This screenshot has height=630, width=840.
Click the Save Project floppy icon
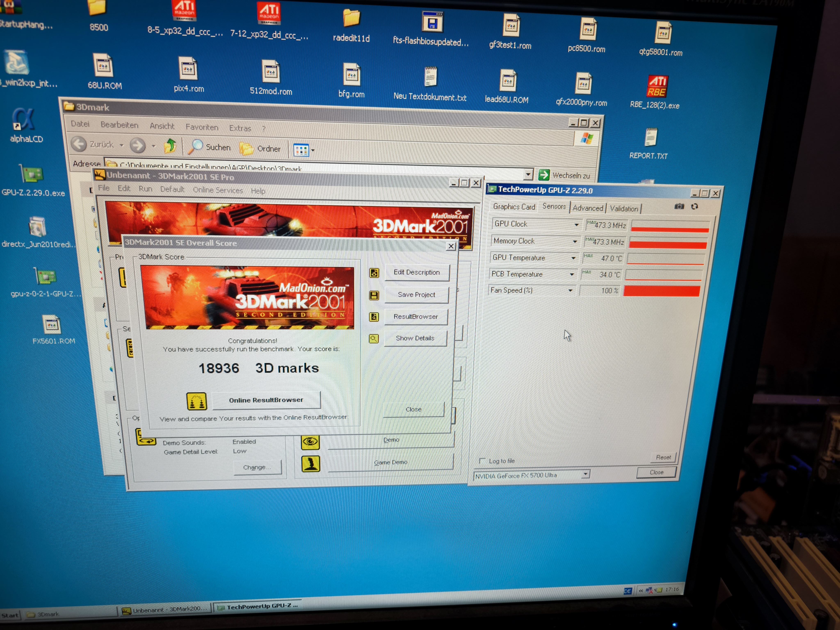pos(374,295)
